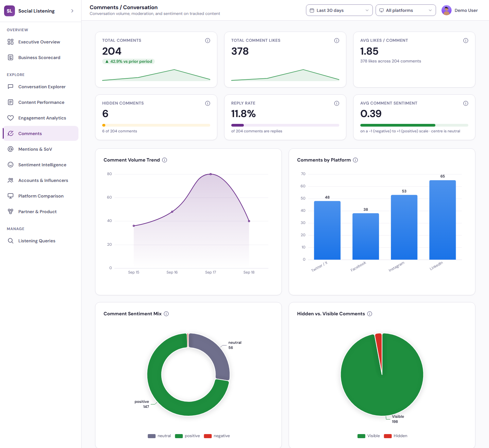This screenshot has height=448, width=489.
Task: Click info icon beside Comment Volume Trend
Action: [164, 160]
